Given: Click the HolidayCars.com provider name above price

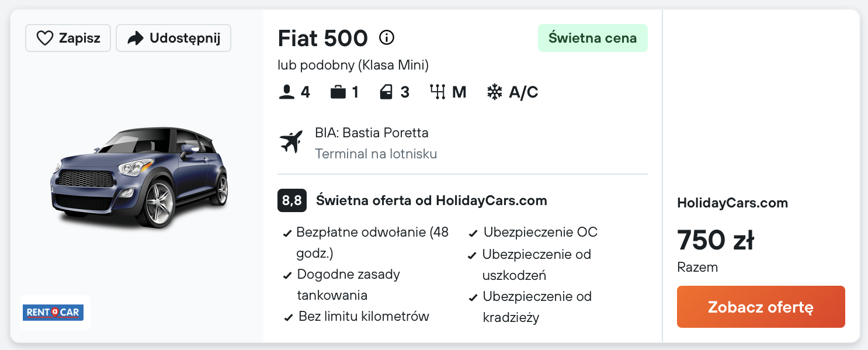Looking at the screenshot, I should coord(732,203).
